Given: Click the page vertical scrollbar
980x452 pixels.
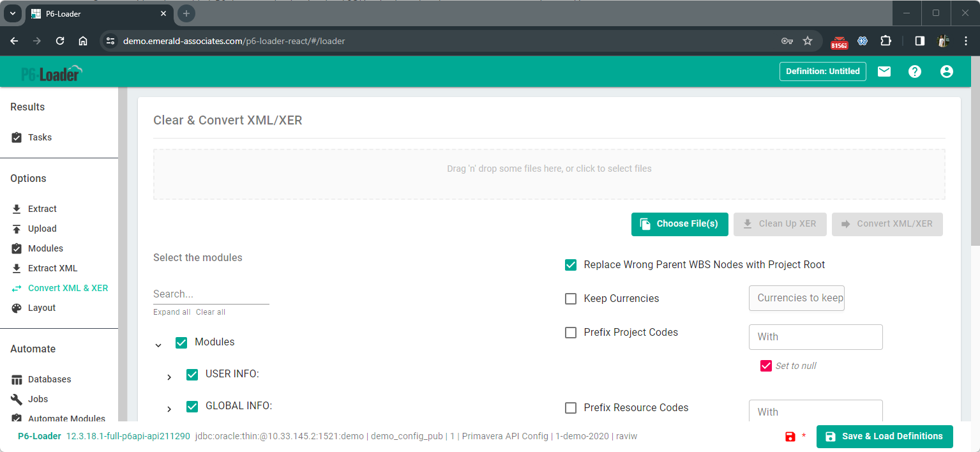Looking at the screenshot, I should 974,153.
